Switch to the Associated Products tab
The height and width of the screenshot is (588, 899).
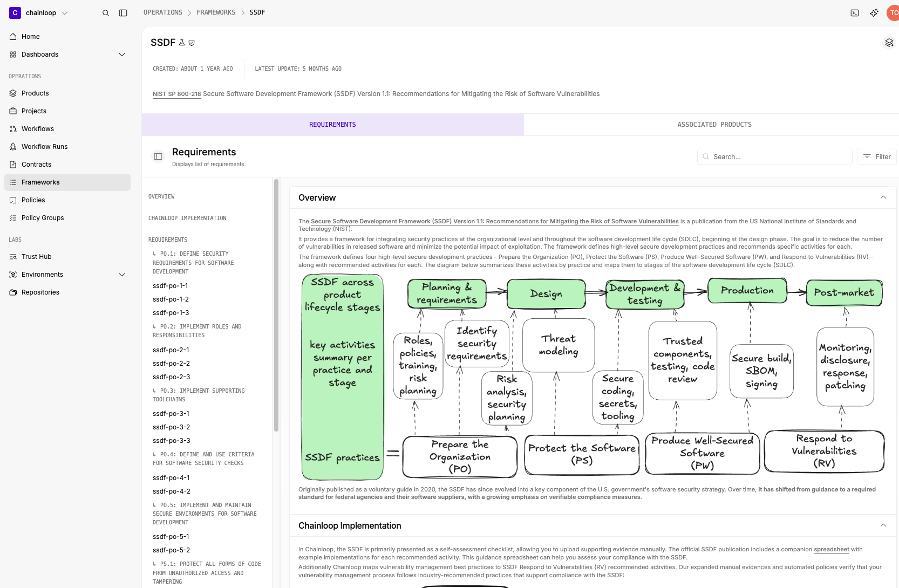(714, 125)
